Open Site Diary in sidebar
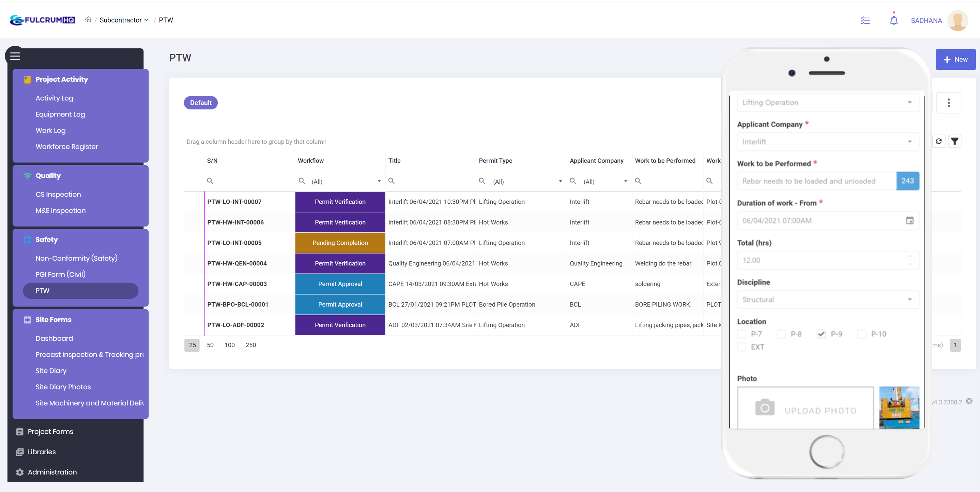980x492 pixels. point(51,370)
